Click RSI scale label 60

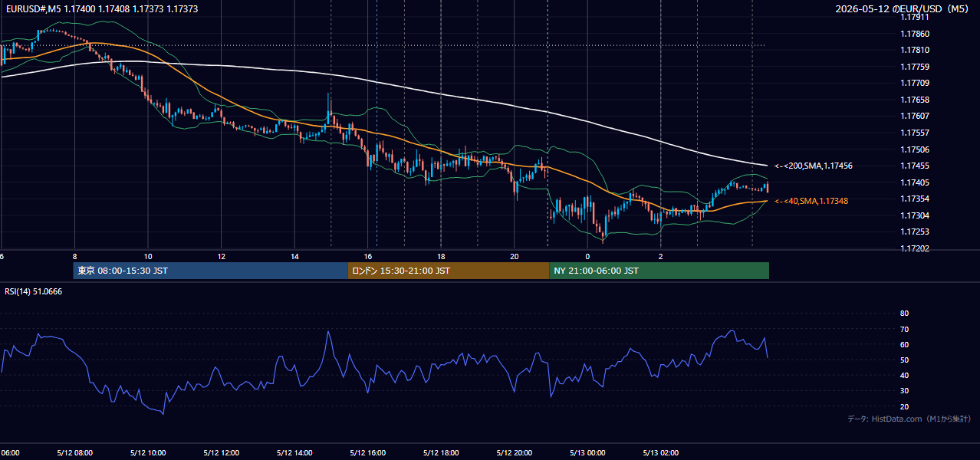coord(904,344)
